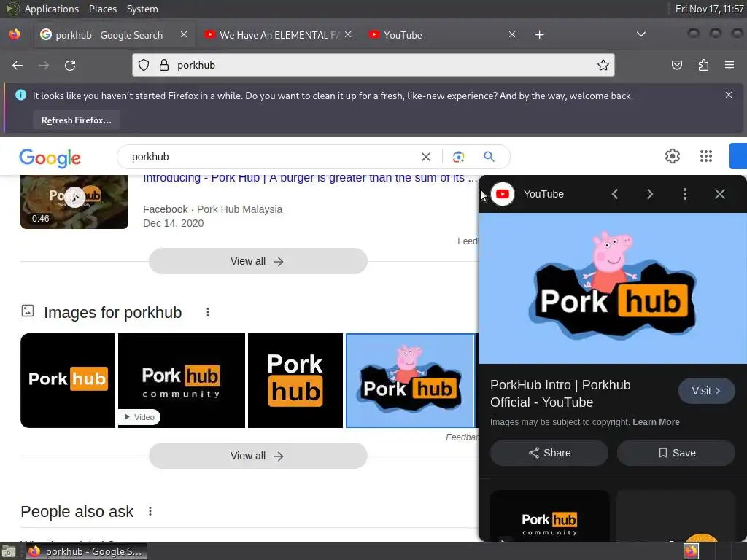Viewport: 747px width, 560px height.
Task: Share the previewed image
Action: click(549, 453)
